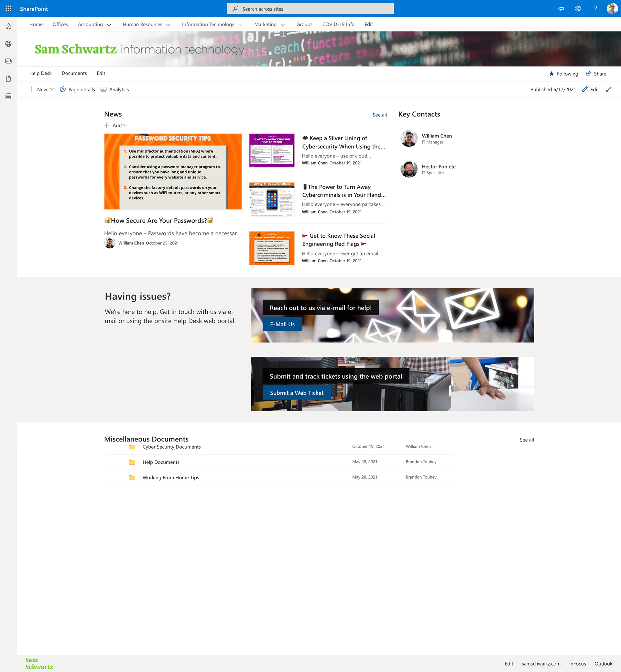The height and width of the screenshot is (672, 621).
Task: Open the Cyber Security Documents folder icon
Action: click(x=132, y=447)
